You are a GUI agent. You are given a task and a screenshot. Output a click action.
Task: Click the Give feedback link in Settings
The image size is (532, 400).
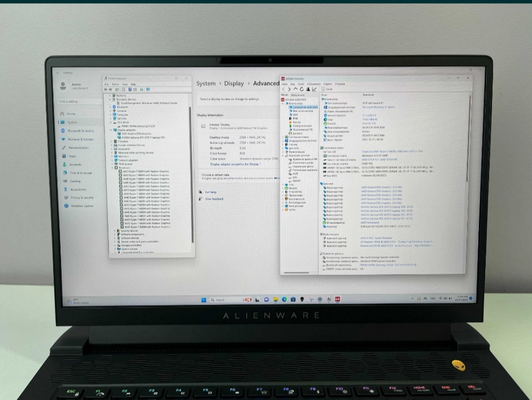click(214, 199)
